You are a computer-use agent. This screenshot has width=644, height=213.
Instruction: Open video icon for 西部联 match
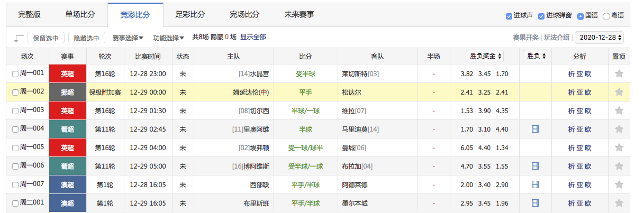pos(535,185)
